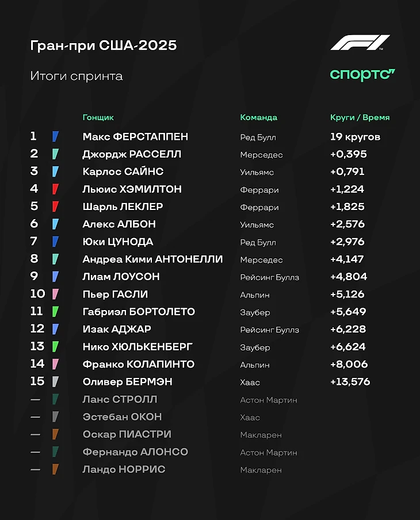This screenshot has height=520, width=420.
Task: Click the Гран-при США-2025 title
Action: (103, 46)
